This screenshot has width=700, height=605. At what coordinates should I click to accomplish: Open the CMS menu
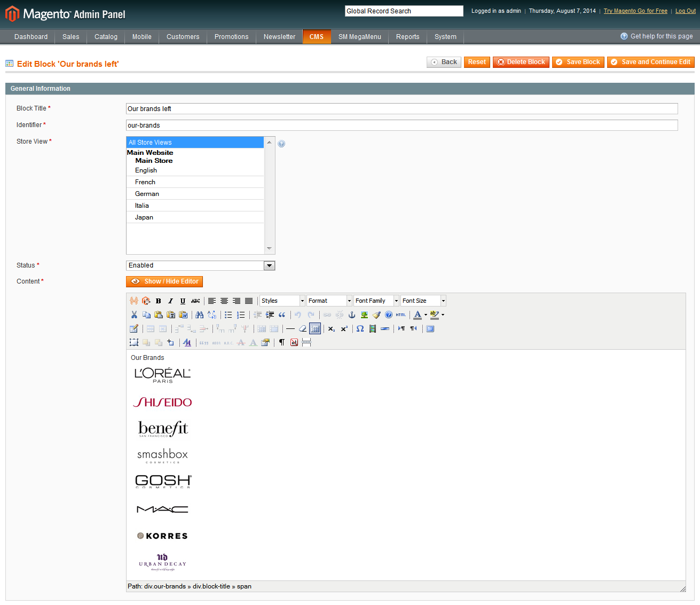317,37
